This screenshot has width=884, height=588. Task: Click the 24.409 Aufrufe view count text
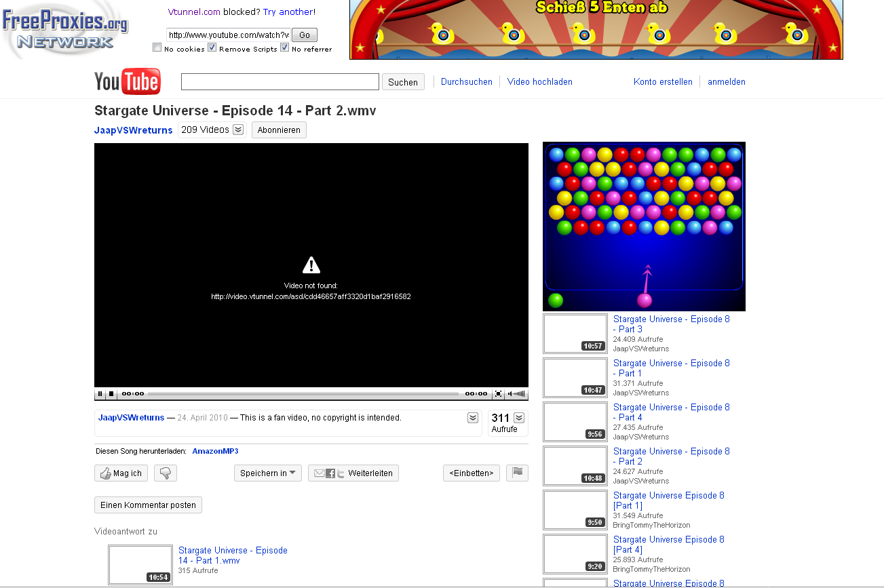coord(638,339)
